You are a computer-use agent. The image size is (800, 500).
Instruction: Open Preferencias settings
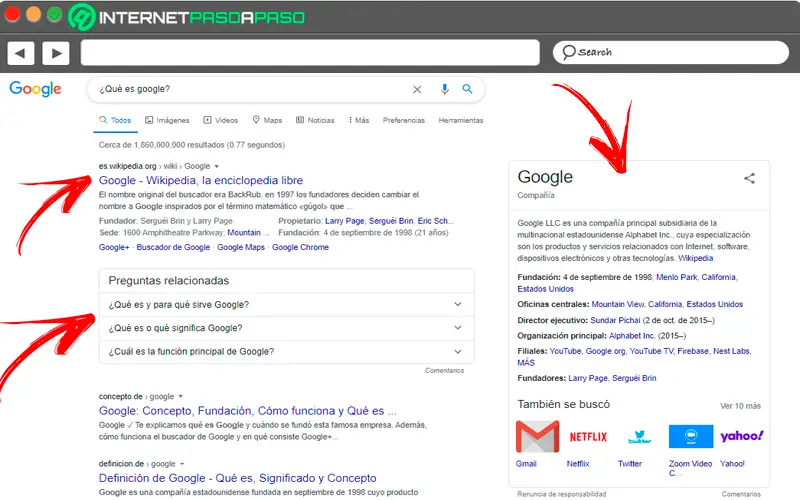tap(404, 120)
